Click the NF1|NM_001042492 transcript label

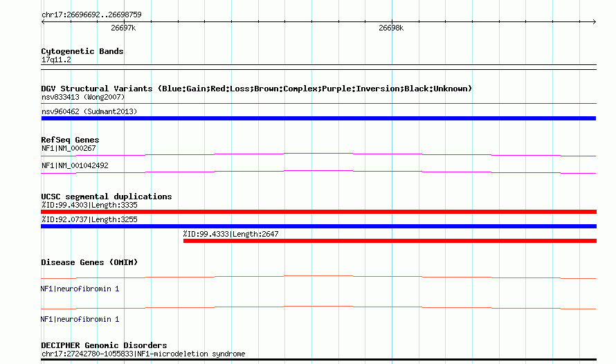[x=75, y=165]
